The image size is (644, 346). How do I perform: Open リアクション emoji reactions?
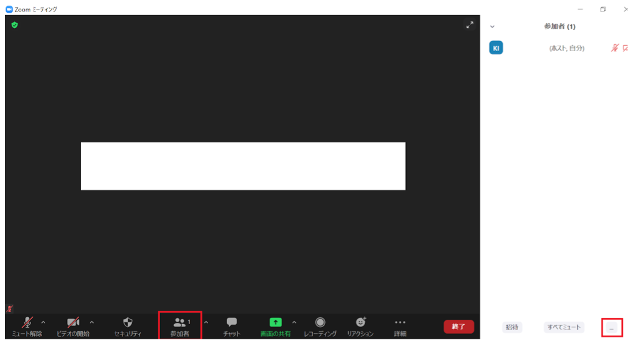point(360,326)
